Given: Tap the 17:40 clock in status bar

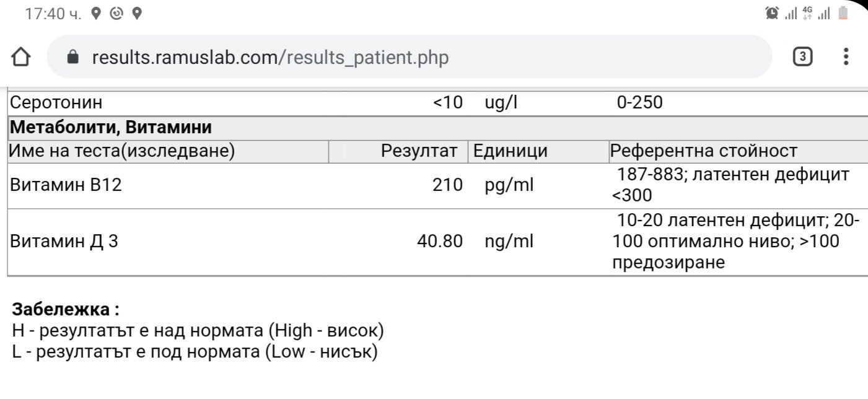Looking at the screenshot, I should [x=53, y=13].
